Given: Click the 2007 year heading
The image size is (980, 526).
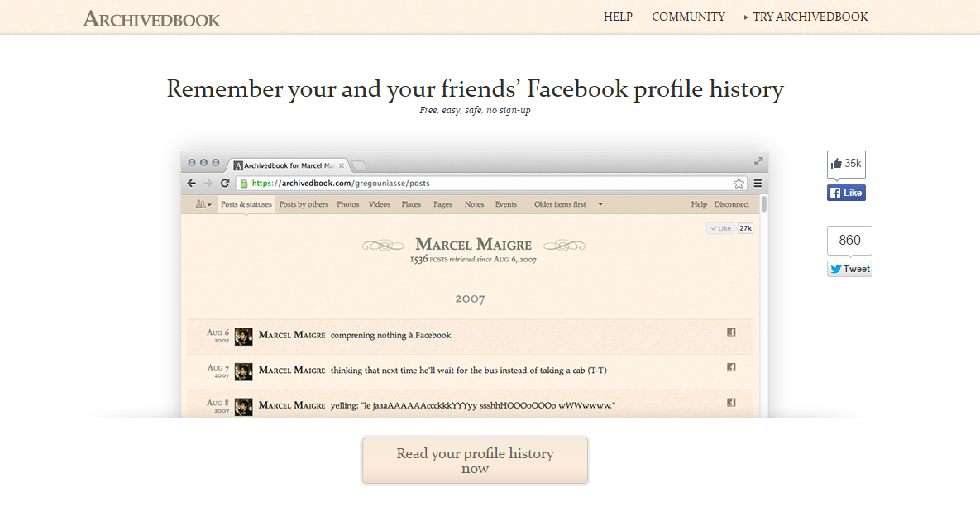Looking at the screenshot, I should pyautogui.click(x=470, y=299).
